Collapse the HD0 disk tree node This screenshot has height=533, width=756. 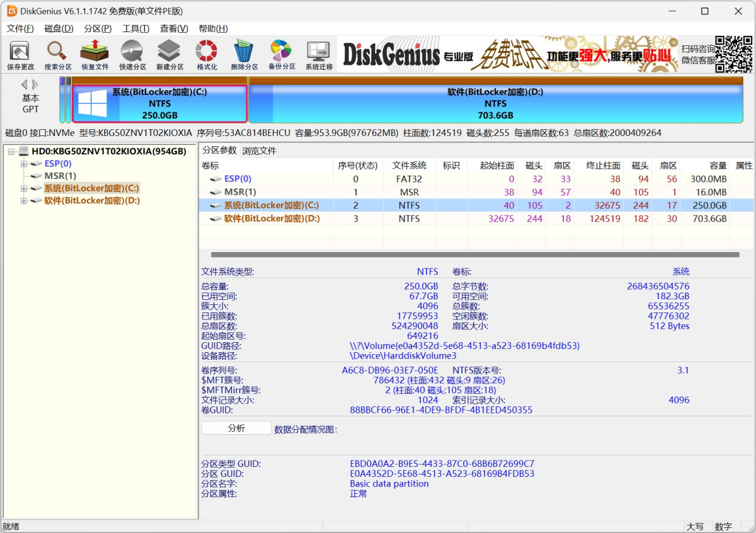point(11,152)
